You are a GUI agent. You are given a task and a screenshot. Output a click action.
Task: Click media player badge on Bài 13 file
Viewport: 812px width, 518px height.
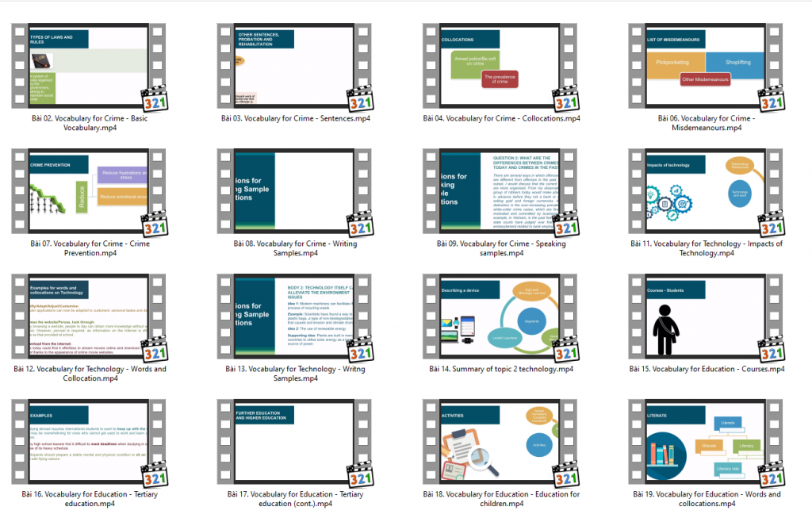(361, 349)
